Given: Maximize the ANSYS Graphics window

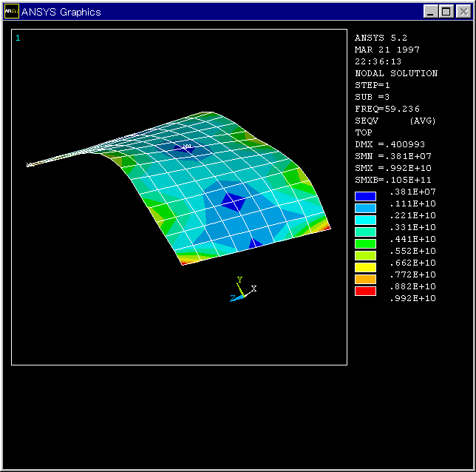Looking at the screenshot, I should pyautogui.click(x=446, y=12).
